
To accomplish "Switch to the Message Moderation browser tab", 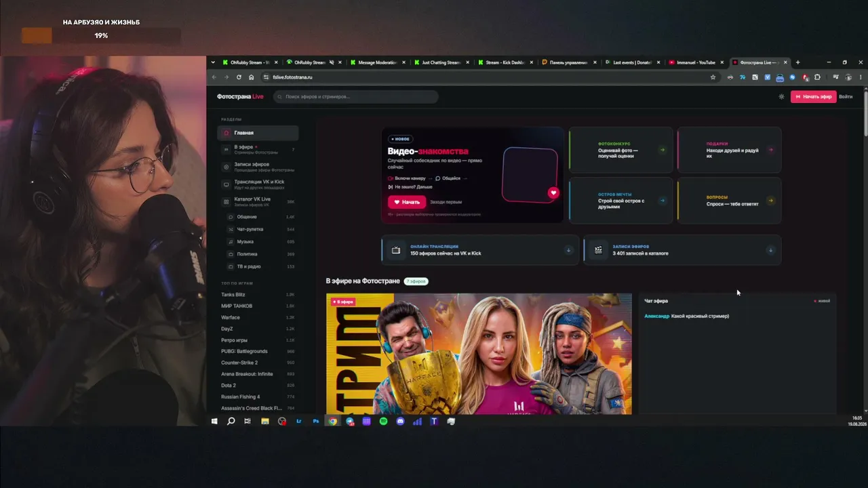I will click(378, 62).
